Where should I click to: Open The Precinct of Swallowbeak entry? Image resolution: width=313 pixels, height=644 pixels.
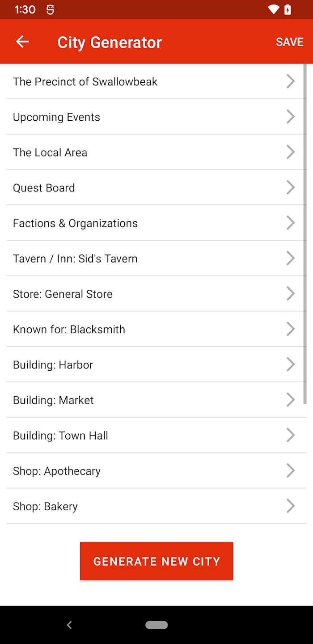tap(156, 81)
